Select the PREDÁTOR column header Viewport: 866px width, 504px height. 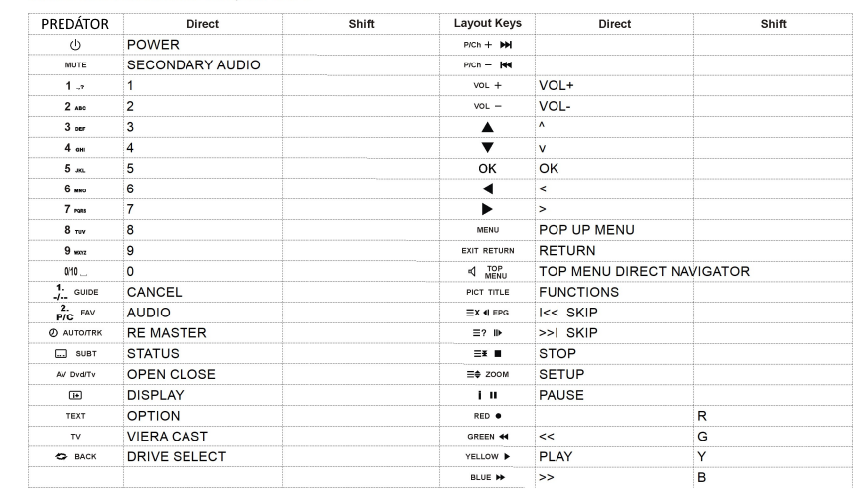76,23
